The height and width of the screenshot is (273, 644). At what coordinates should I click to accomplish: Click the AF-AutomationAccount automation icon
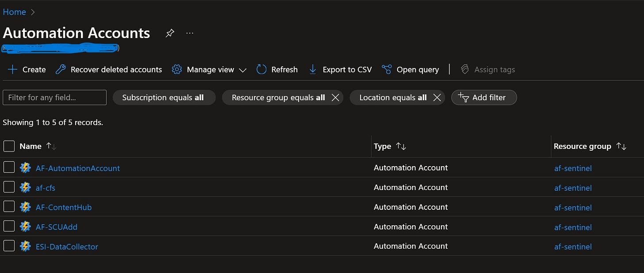point(25,168)
